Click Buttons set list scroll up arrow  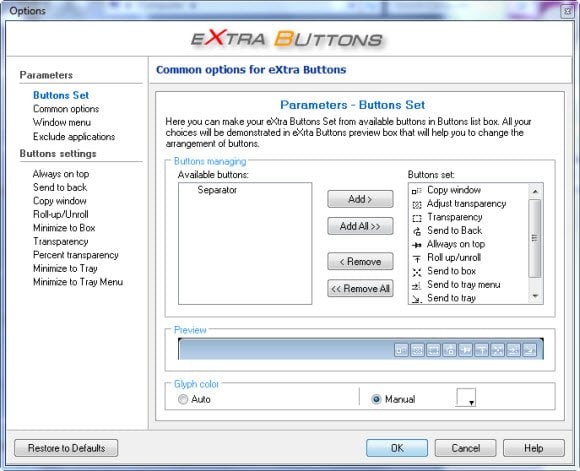(x=535, y=191)
